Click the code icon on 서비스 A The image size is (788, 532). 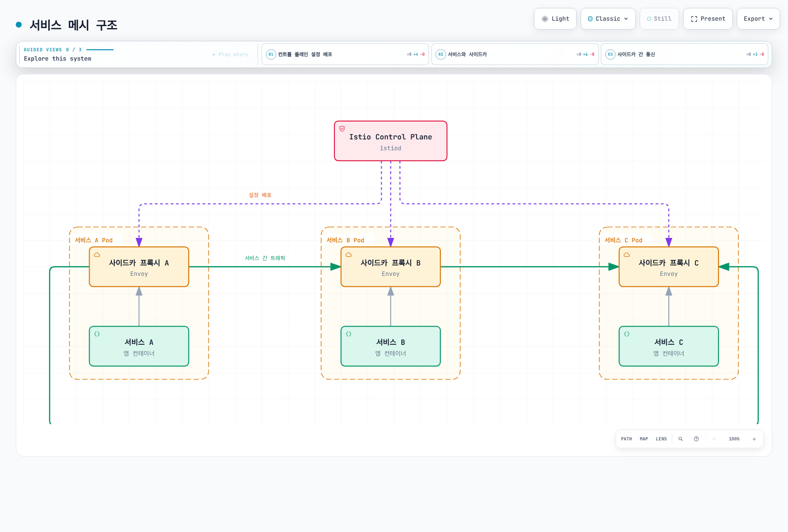pyautogui.click(x=97, y=334)
